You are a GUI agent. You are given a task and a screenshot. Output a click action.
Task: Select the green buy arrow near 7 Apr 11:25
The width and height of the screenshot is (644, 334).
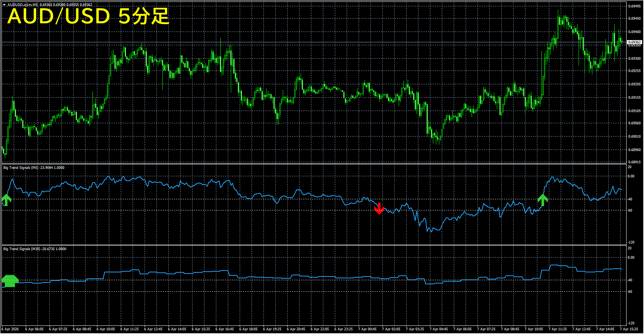tap(543, 200)
